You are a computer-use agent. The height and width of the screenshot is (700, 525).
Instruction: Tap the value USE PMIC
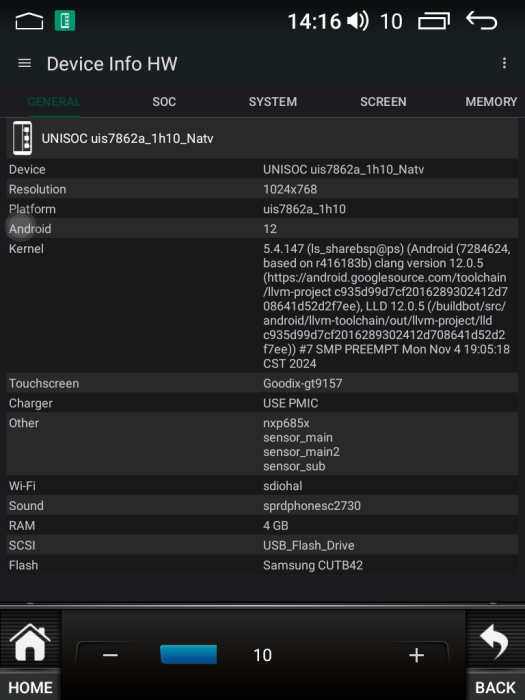291,403
